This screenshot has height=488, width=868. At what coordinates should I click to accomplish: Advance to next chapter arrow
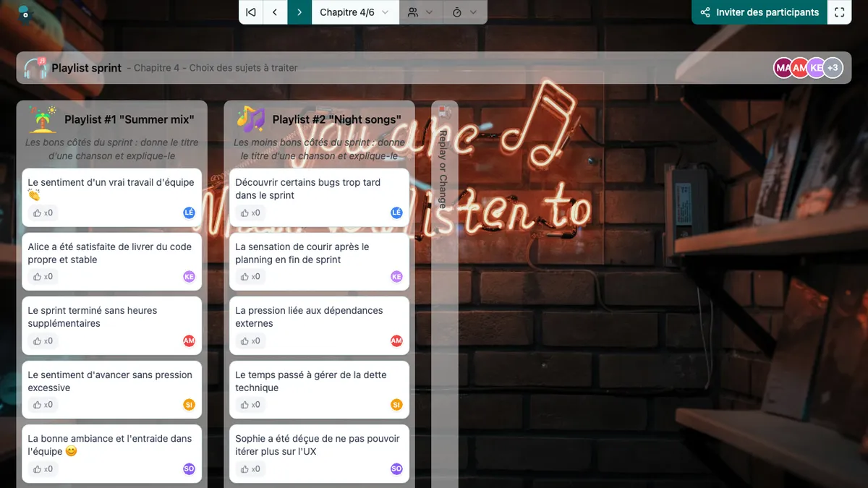pos(299,12)
